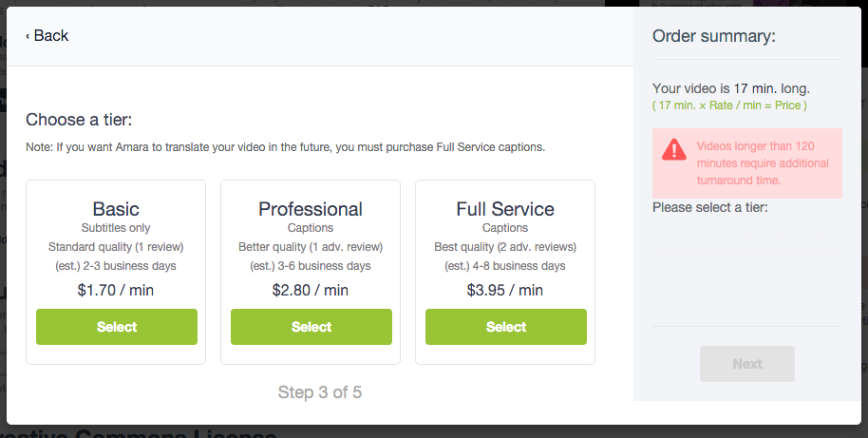Click the Professional tier heading
Image resolution: width=868 pixels, height=438 pixels.
point(311,209)
